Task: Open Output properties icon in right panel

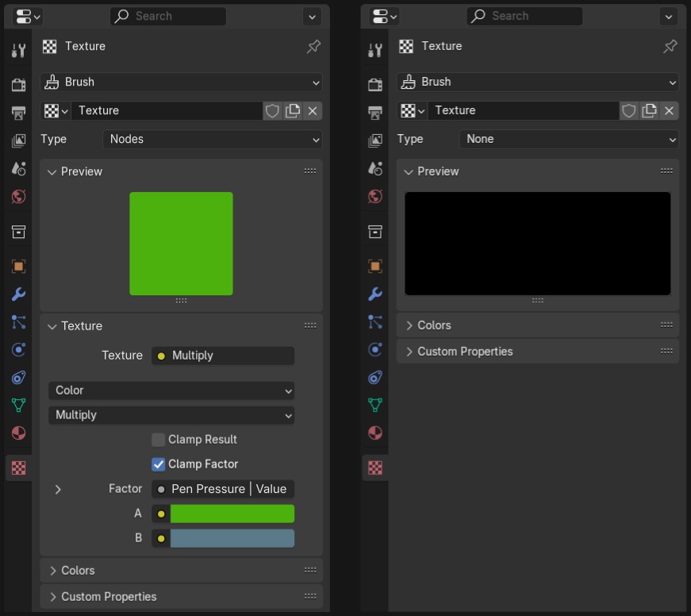Action: tap(375, 113)
